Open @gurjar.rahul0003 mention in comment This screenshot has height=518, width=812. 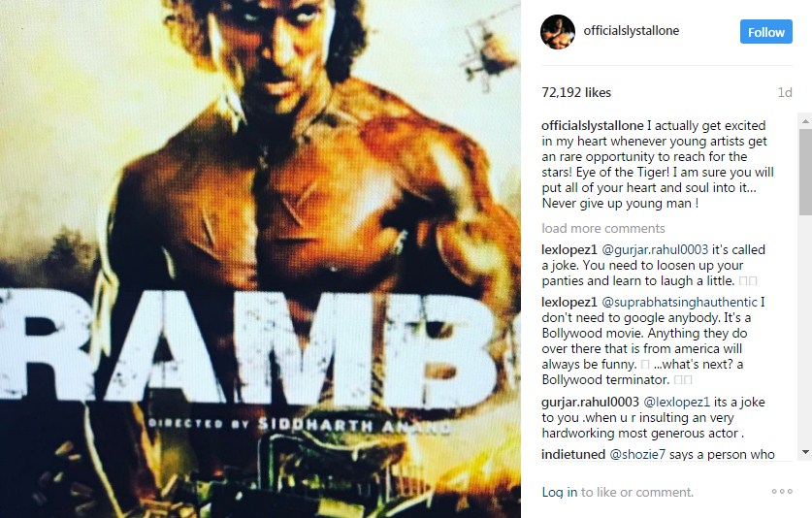point(655,249)
